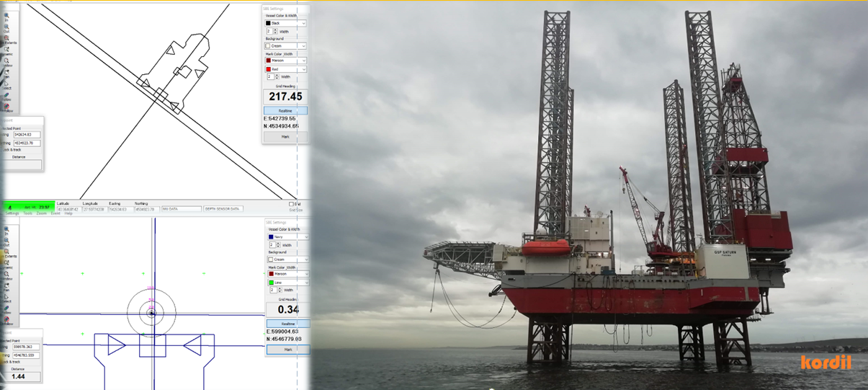Click Realtime button in upper window
Screen dimensions: 868x390
pyautogui.click(x=285, y=111)
